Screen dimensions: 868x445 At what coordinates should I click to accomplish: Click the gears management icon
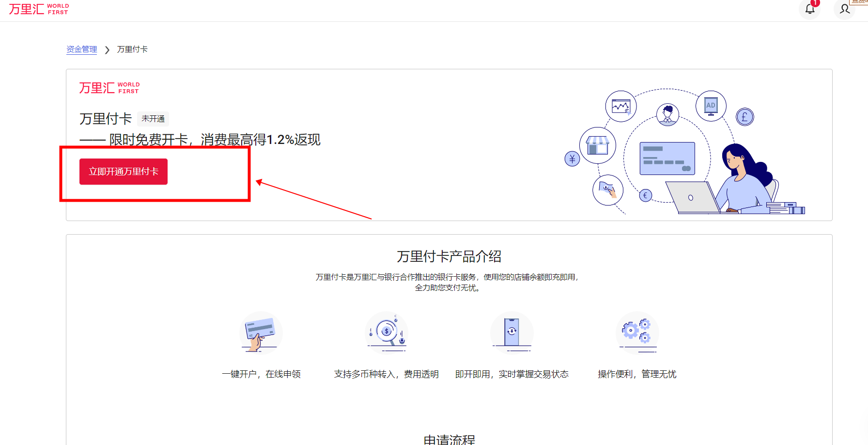point(637,332)
